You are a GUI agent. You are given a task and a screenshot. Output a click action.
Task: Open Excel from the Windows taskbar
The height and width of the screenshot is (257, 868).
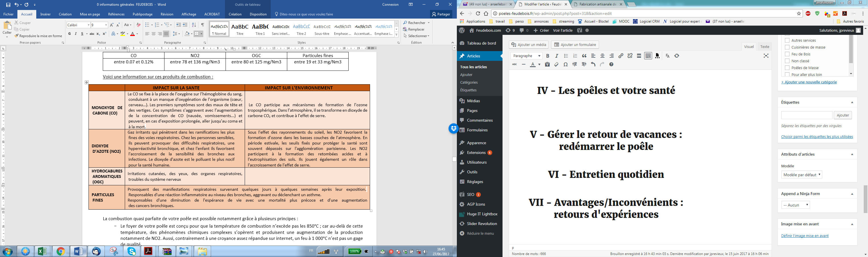[43, 251]
